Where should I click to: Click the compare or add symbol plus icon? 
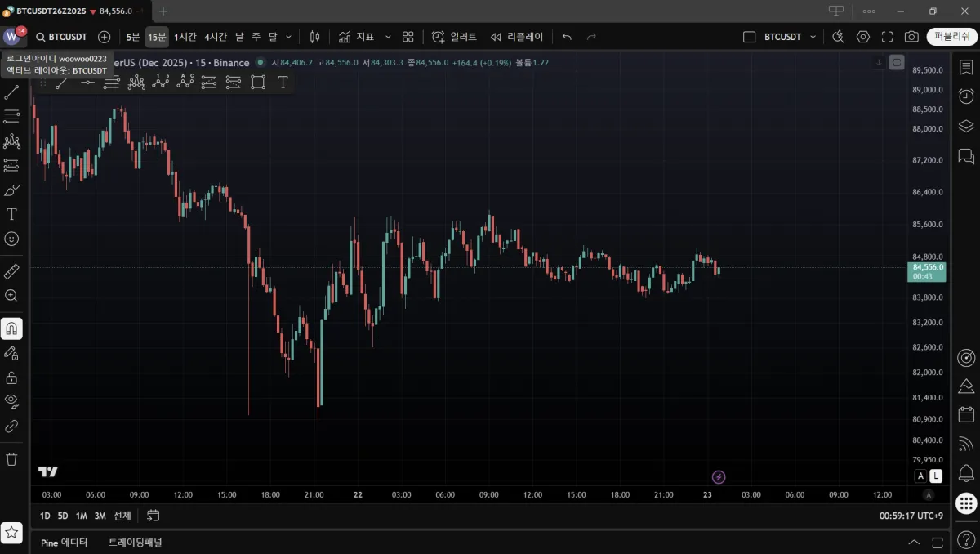(x=104, y=37)
